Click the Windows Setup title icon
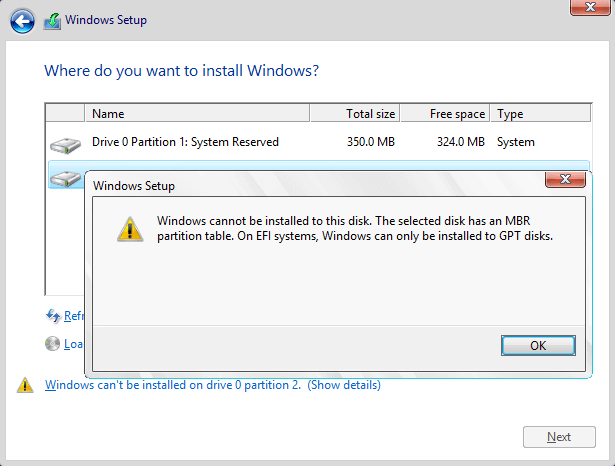Image resolution: width=615 pixels, height=466 pixels. [x=52, y=20]
